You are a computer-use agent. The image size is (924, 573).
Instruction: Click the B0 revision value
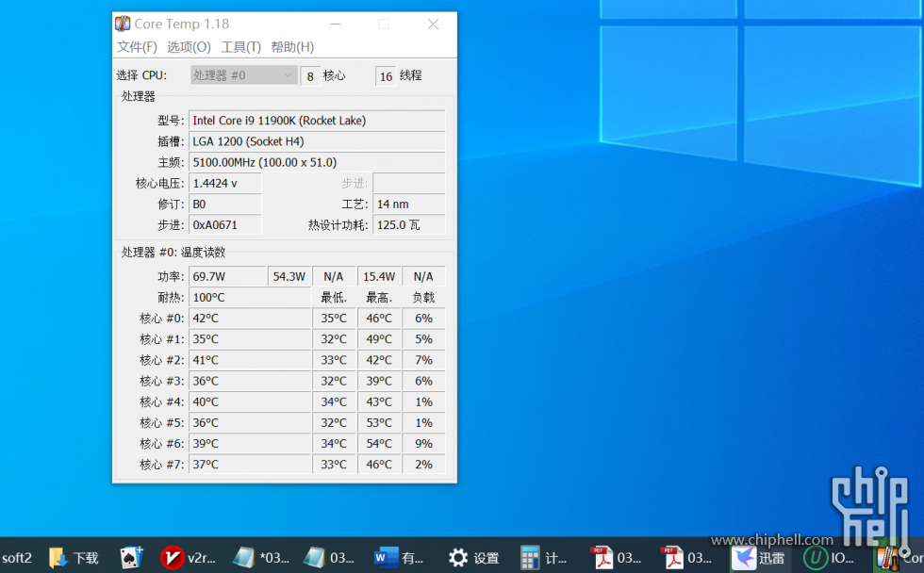(x=225, y=205)
